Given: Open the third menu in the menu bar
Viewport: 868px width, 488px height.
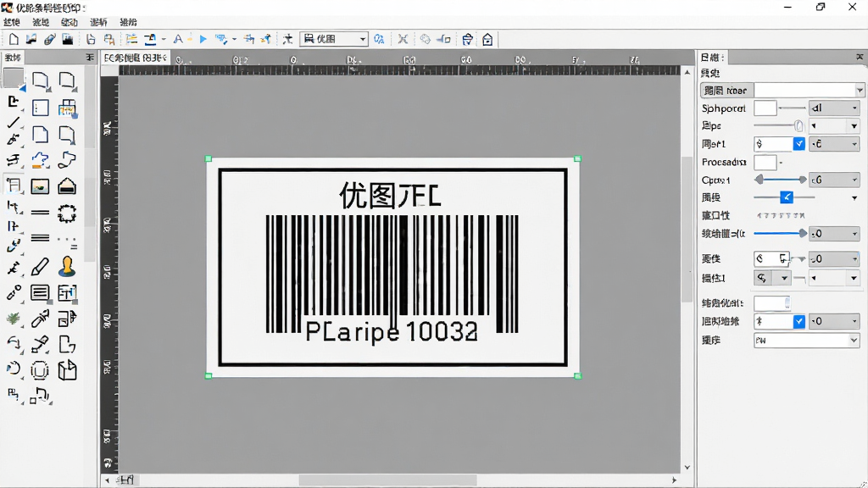Looking at the screenshot, I should (70, 22).
